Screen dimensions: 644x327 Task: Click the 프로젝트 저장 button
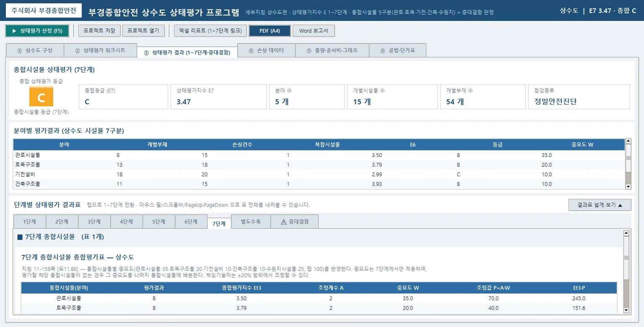[x=100, y=31]
